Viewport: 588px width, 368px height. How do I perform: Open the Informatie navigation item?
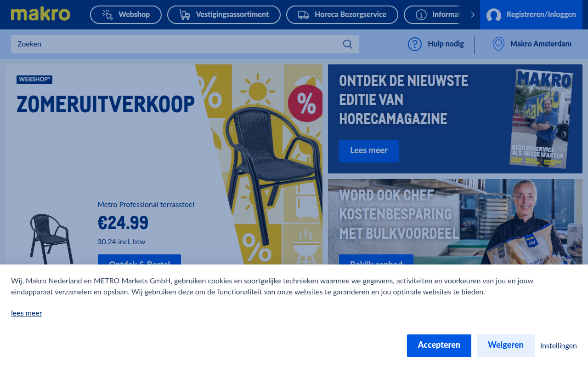pos(433,15)
